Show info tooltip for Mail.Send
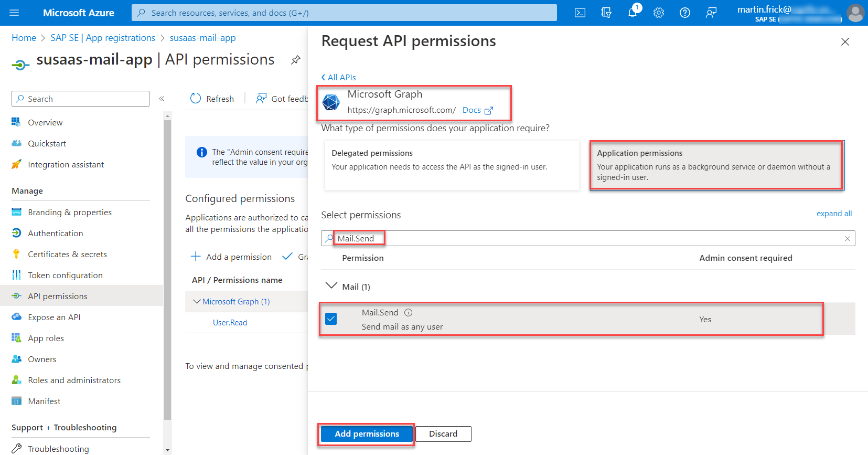This screenshot has height=455, width=868. (409, 312)
